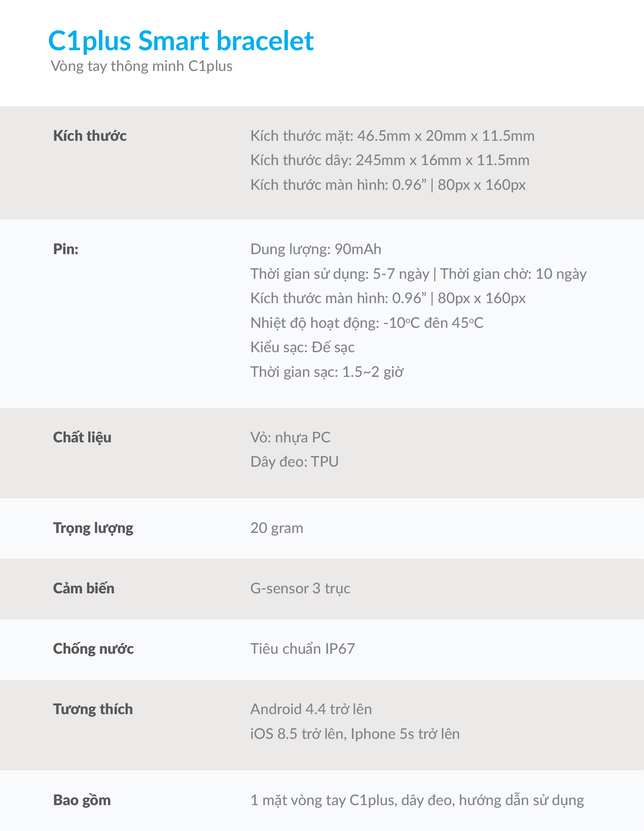Click the iOS 8.5 compatibility line
Screen dimensions: 644x831
[355, 734]
